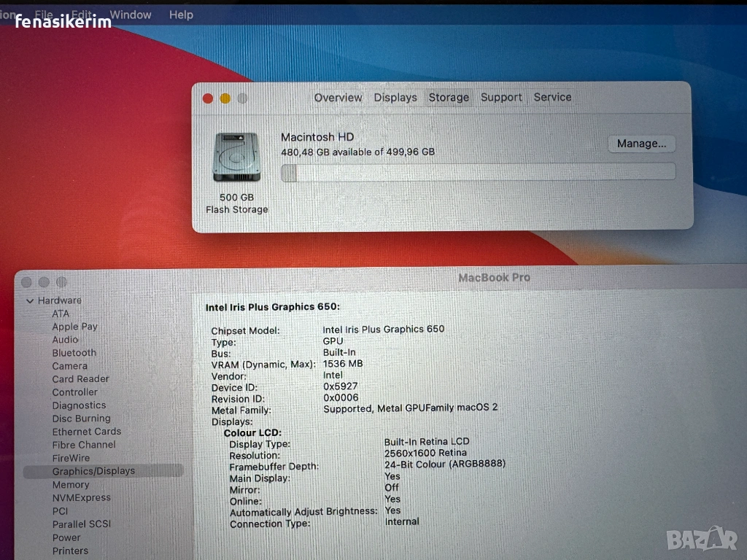Select Card Reader in the sidebar
The image size is (747, 560).
[x=80, y=379]
